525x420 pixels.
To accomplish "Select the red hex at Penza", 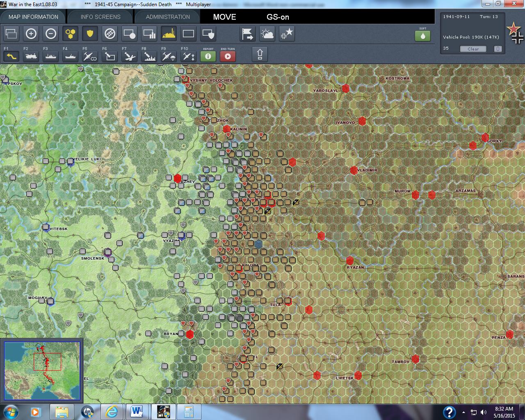I will click(x=509, y=334).
